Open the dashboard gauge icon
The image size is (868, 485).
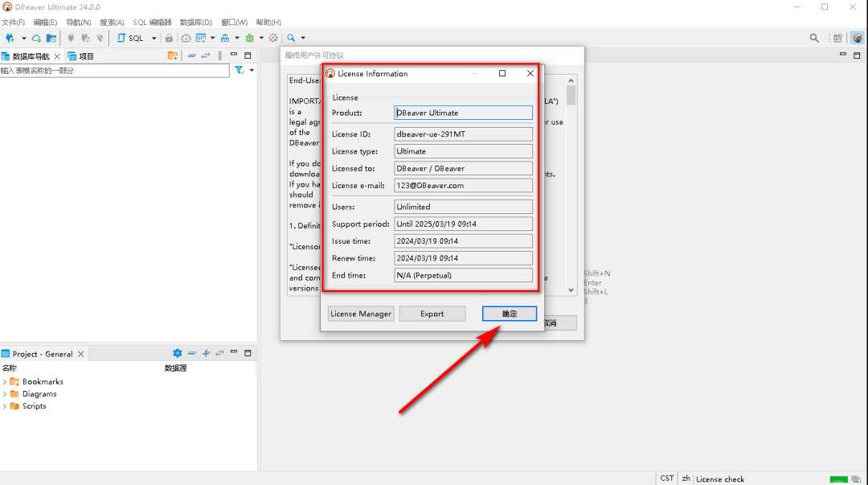coord(186,39)
